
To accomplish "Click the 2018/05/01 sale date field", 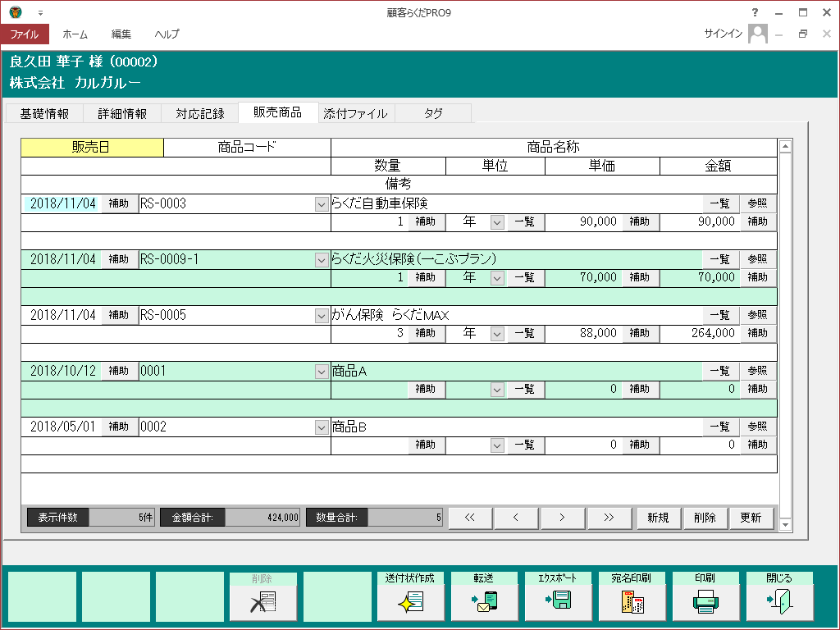I will 62,427.
